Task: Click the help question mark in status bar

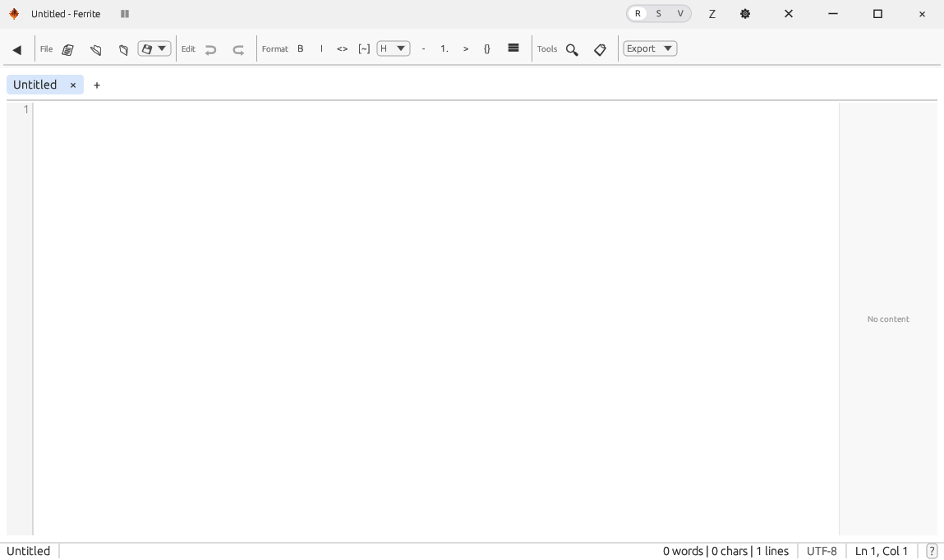Action: [932, 551]
